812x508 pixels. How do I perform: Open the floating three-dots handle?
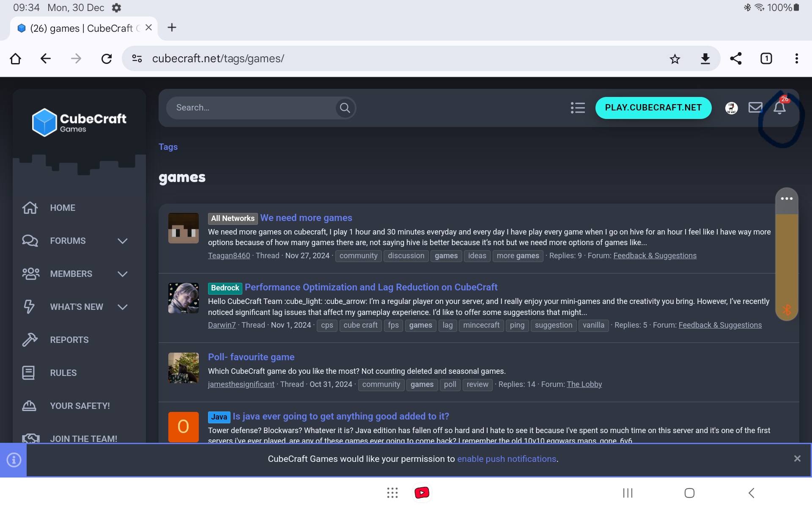tap(787, 199)
